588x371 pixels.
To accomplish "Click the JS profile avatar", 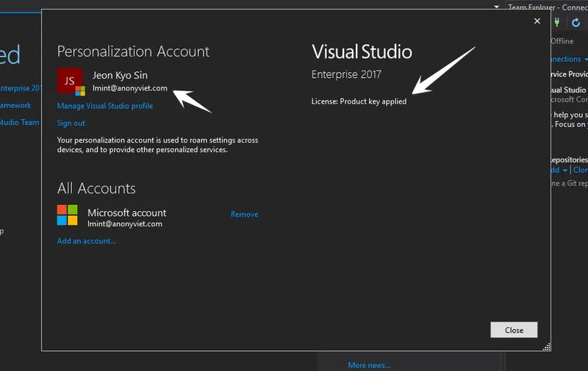I will (x=71, y=82).
